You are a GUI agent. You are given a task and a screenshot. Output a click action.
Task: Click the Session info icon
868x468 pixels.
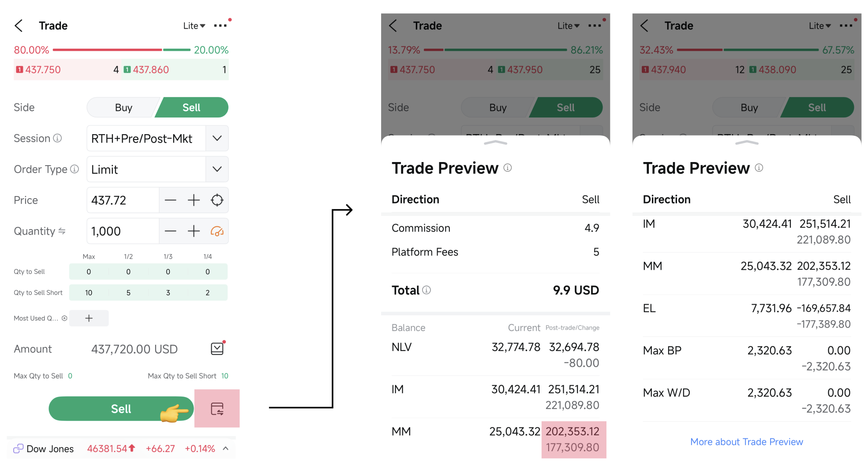pos(57,138)
